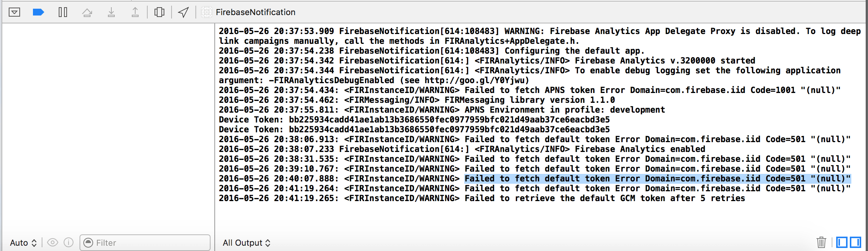Open the All Output dropdown
The width and height of the screenshot is (868, 251).
pyautogui.click(x=246, y=243)
